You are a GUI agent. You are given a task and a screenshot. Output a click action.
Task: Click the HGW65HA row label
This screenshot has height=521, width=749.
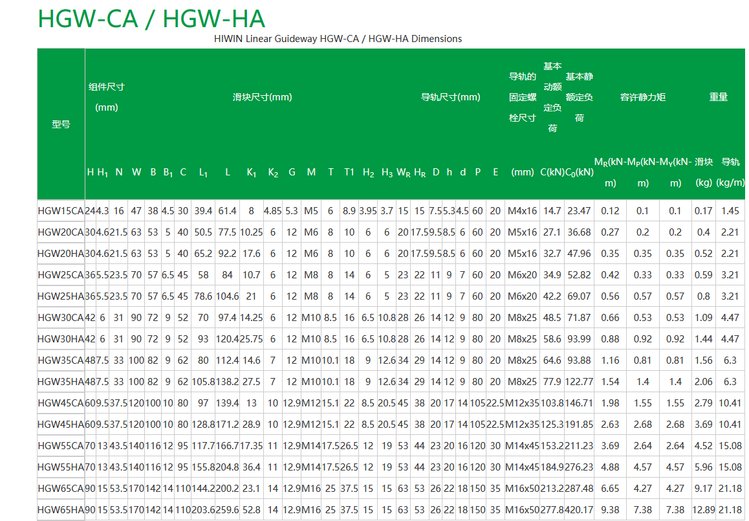coord(60,510)
